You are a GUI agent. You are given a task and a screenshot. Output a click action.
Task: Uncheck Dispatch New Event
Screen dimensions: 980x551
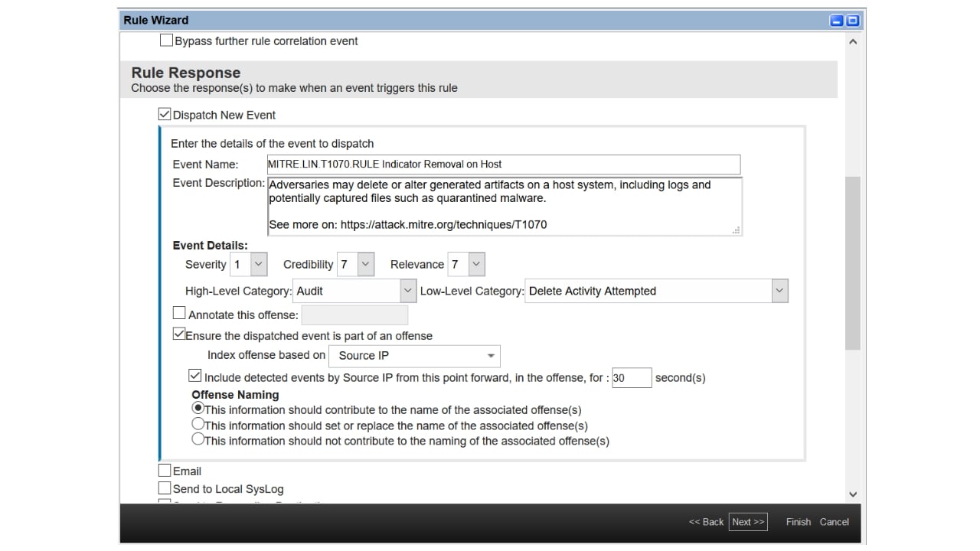click(164, 114)
